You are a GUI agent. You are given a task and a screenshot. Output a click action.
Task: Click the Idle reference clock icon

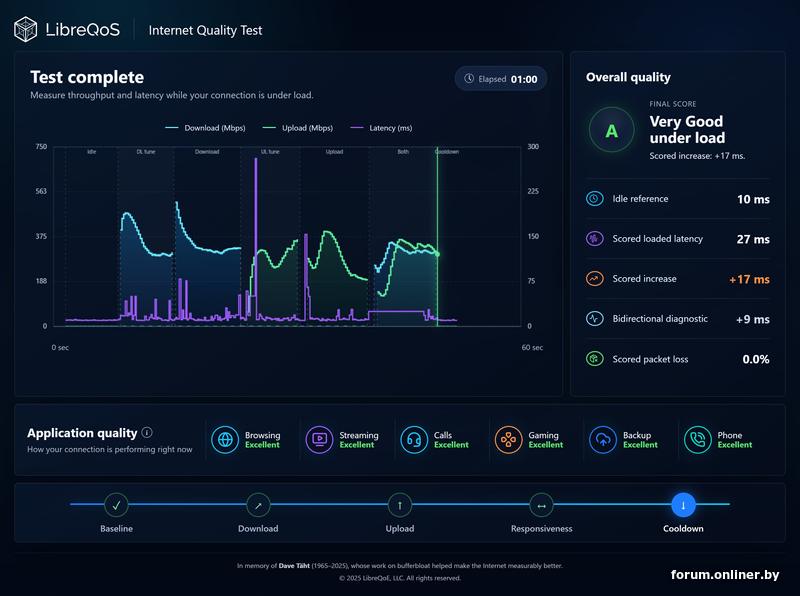tap(594, 198)
